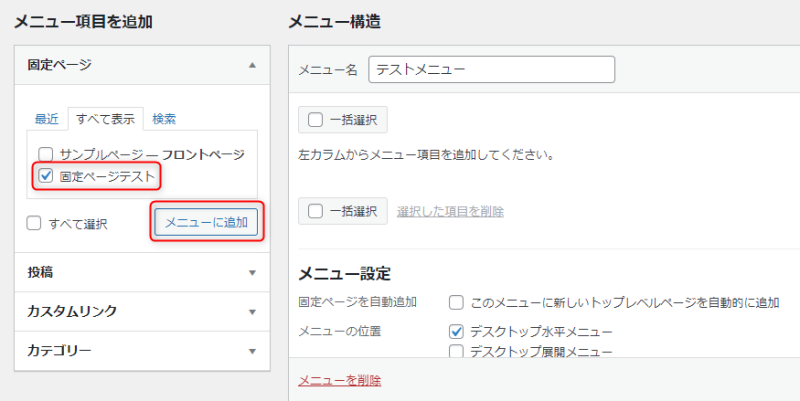Click the 選択した項目を削除 link

point(450,211)
